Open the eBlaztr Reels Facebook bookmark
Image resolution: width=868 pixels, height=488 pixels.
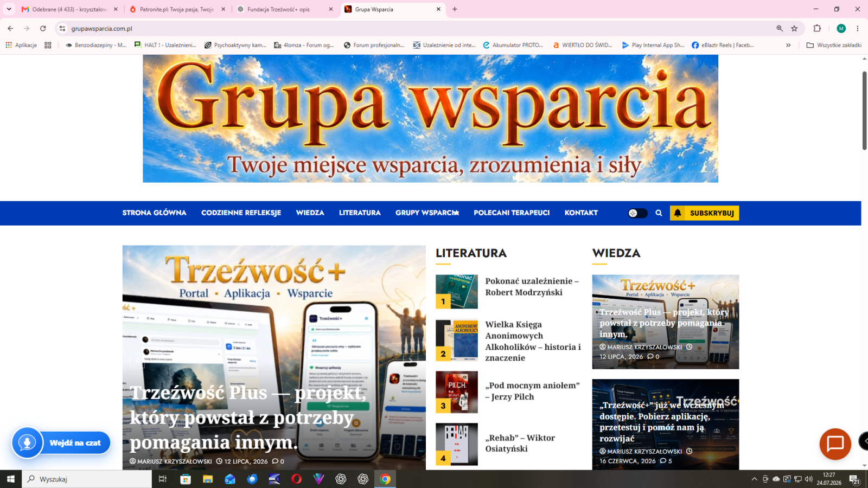(723, 45)
